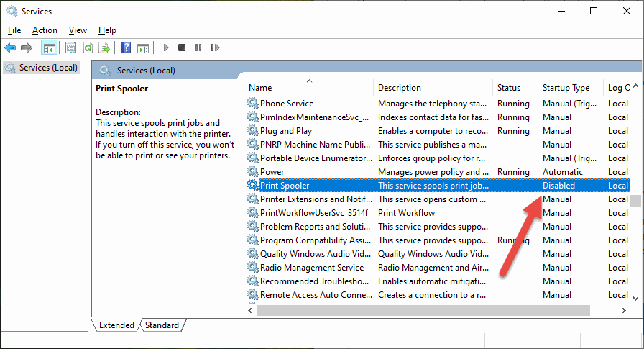
Task: Click the Refresh toolbar icon
Action: pyautogui.click(x=88, y=47)
